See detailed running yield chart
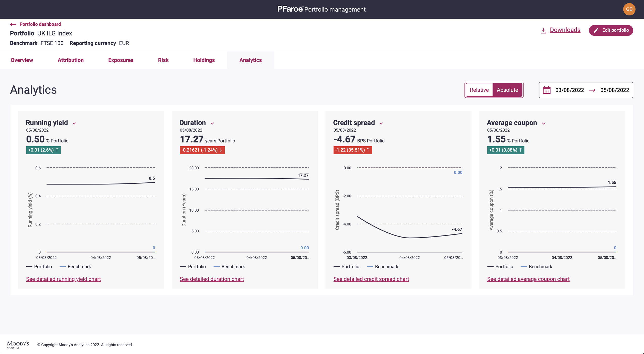Image resolution: width=644 pixels, height=354 pixels. [x=63, y=279]
